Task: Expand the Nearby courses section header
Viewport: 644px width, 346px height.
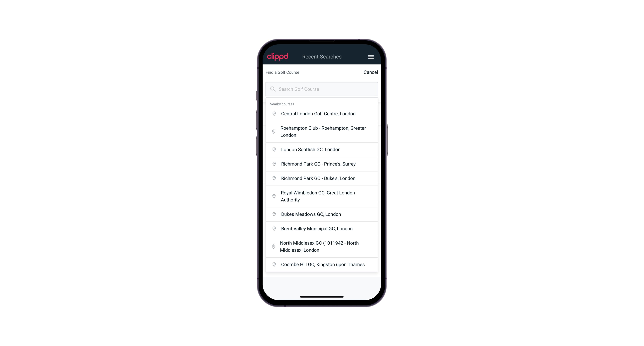Action: (x=282, y=104)
